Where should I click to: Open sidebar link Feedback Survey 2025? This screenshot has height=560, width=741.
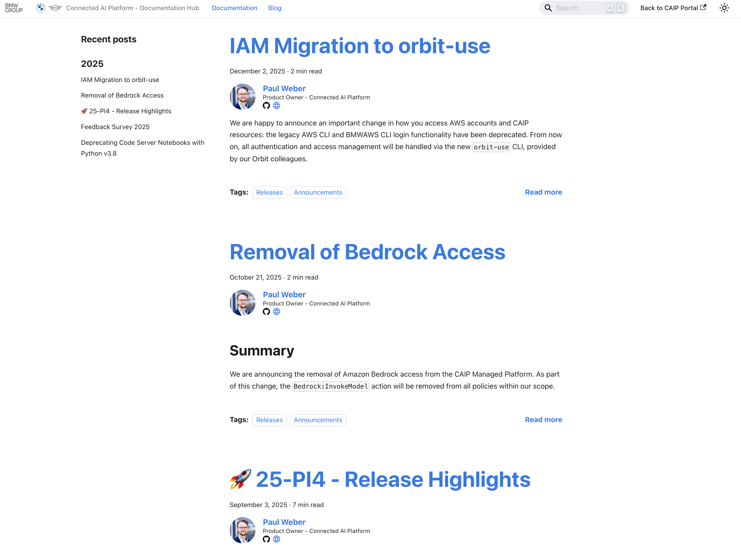(115, 127)
